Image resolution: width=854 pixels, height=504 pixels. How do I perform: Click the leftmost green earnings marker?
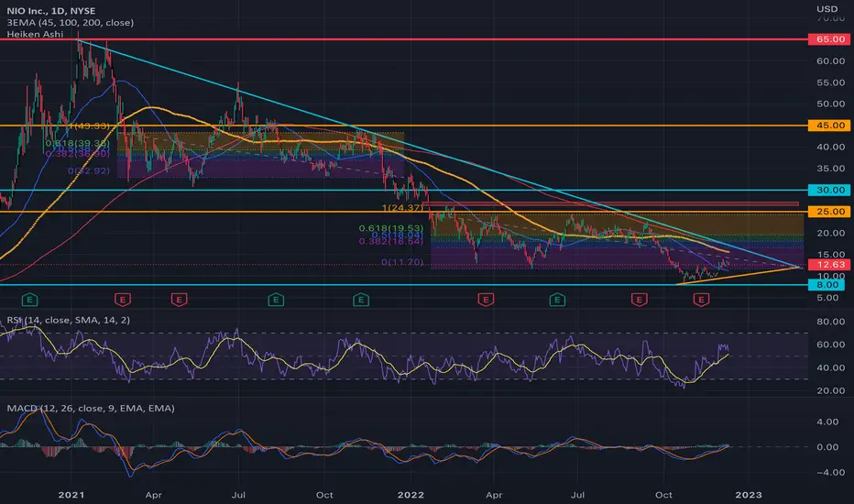(29, 300)
